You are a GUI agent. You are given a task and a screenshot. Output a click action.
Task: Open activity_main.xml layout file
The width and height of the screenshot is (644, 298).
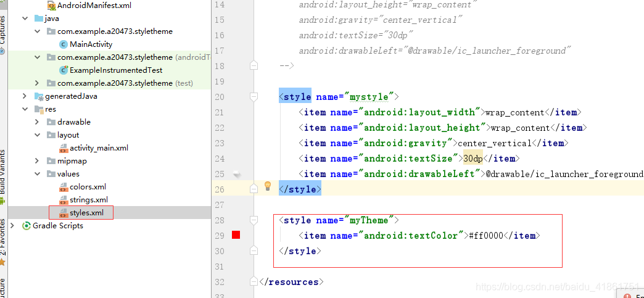coord(99,148)
